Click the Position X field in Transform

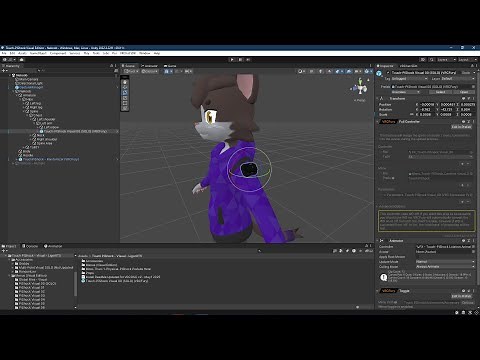pos(427,105)
